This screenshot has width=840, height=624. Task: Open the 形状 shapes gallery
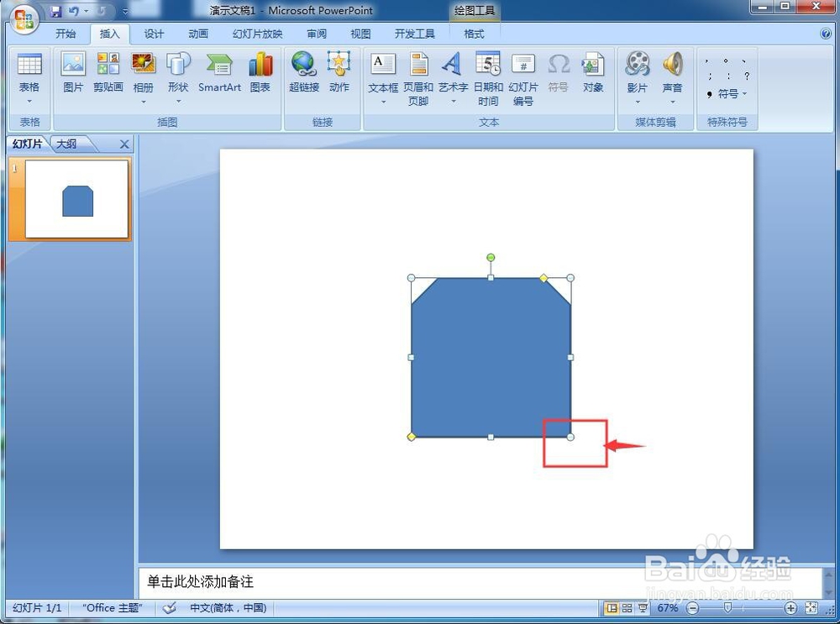(x=178, y=71)
